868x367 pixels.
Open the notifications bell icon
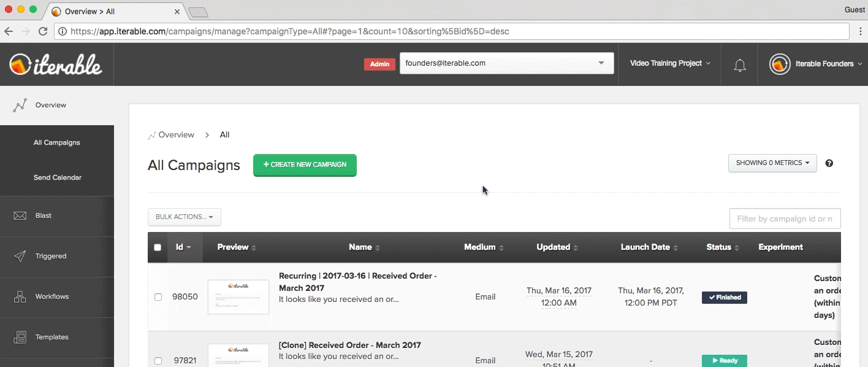(x=740, y=64)
